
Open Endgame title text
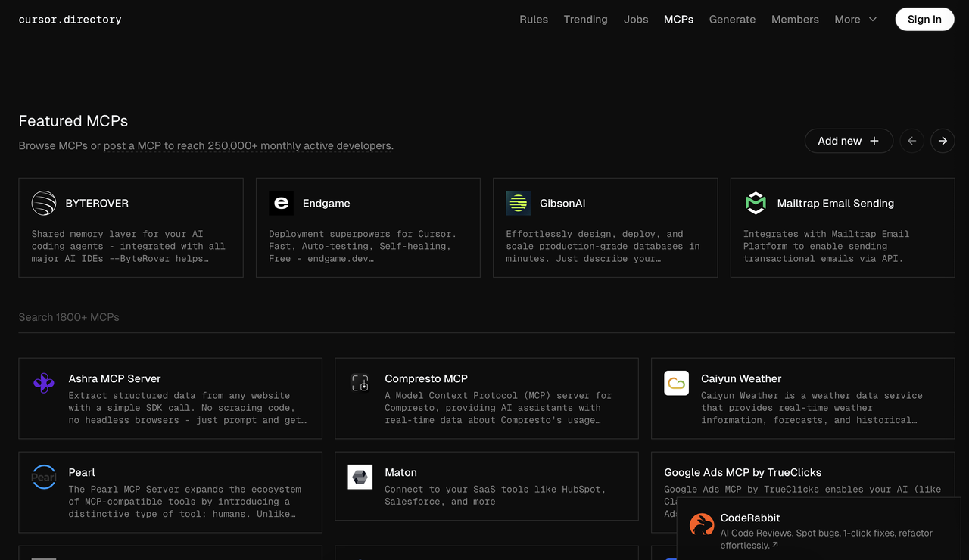click(x=326, y=203)
